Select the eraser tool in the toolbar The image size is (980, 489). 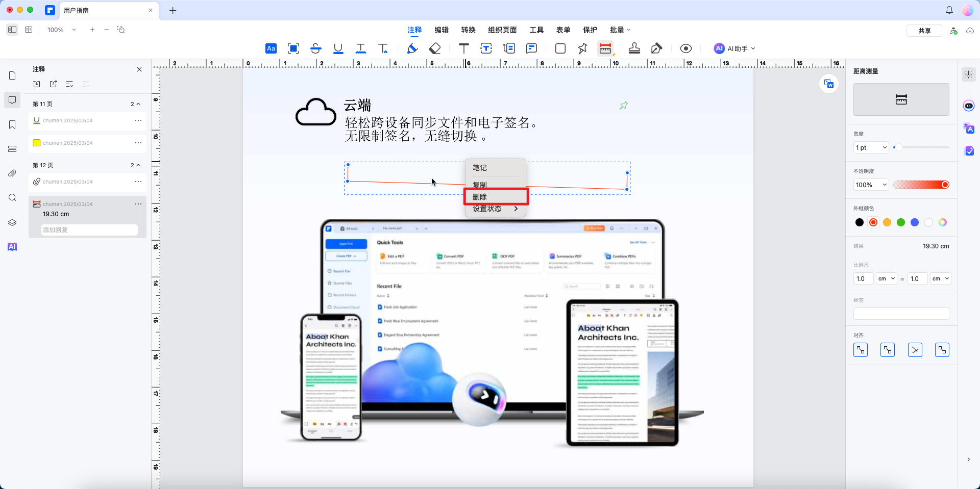pyautogui.click(x=434, y=48)
